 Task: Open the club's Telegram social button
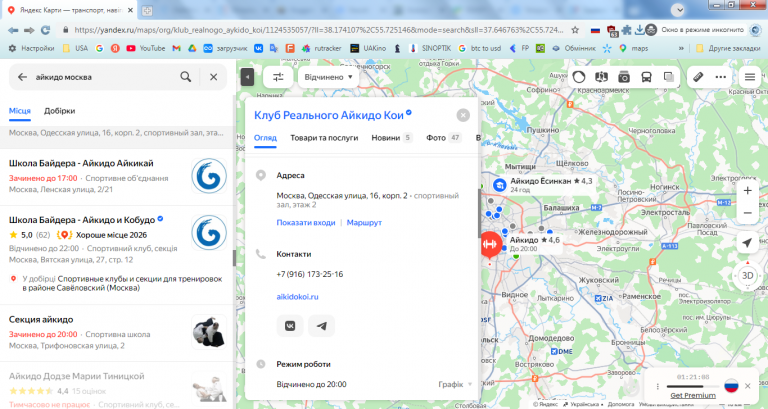click(321, 326)
